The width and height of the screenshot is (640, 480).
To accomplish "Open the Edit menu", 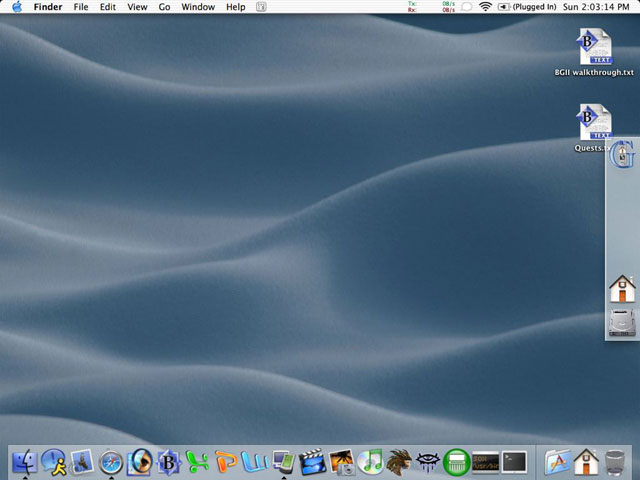I will point(108,7).
